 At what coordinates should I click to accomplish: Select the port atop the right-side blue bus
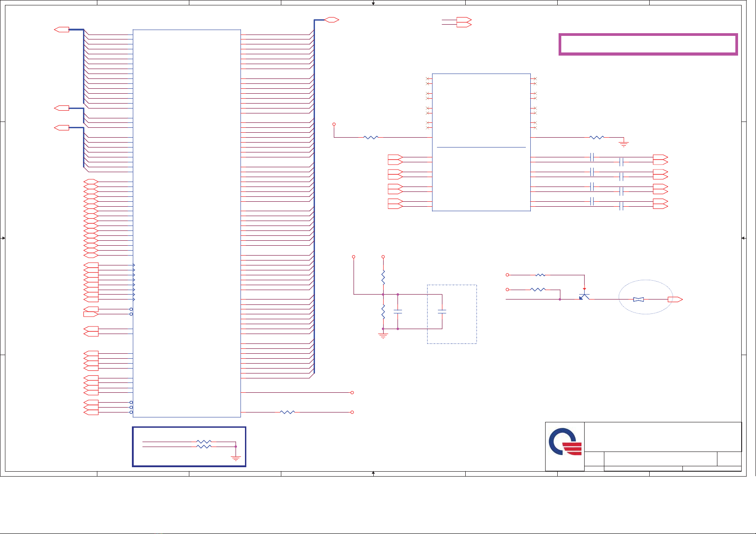pyautogui.click(x=331, y=20)
